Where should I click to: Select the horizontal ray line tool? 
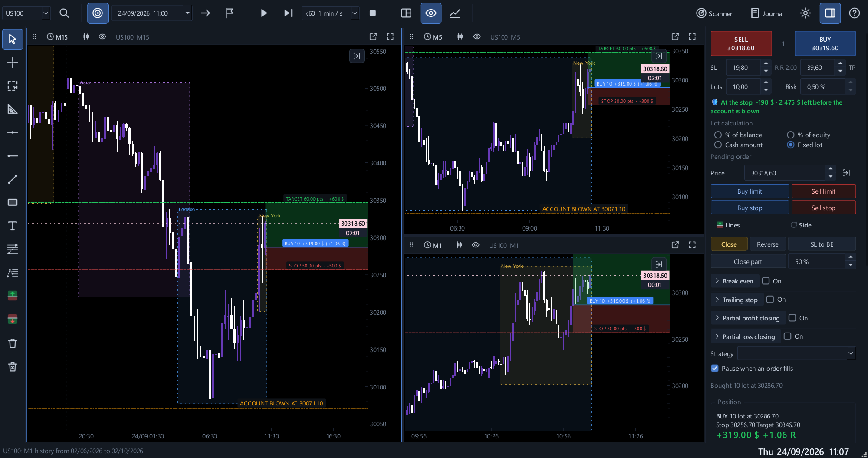(x=13, y=155)
